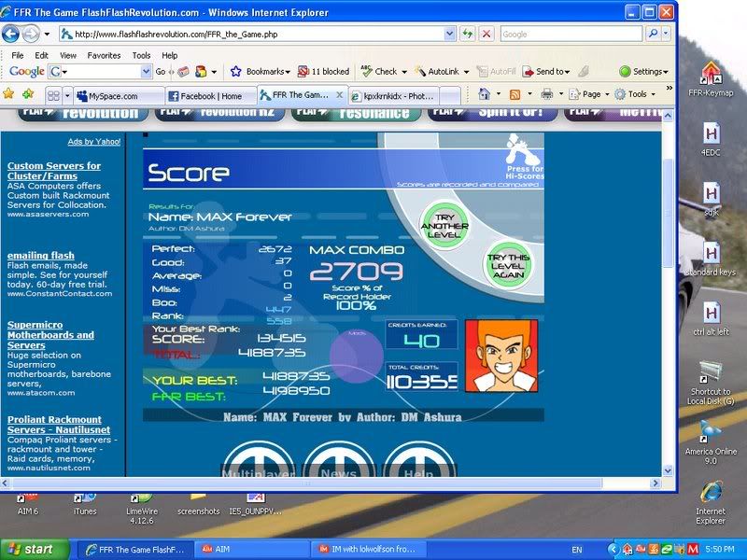Open the Help menu
The width and height of the screenshot is (747, 560).
click(x=169, y=55)
